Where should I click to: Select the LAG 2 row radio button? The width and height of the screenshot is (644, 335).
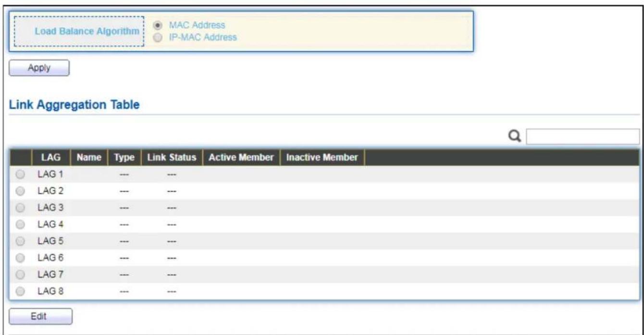click(20, 191)
